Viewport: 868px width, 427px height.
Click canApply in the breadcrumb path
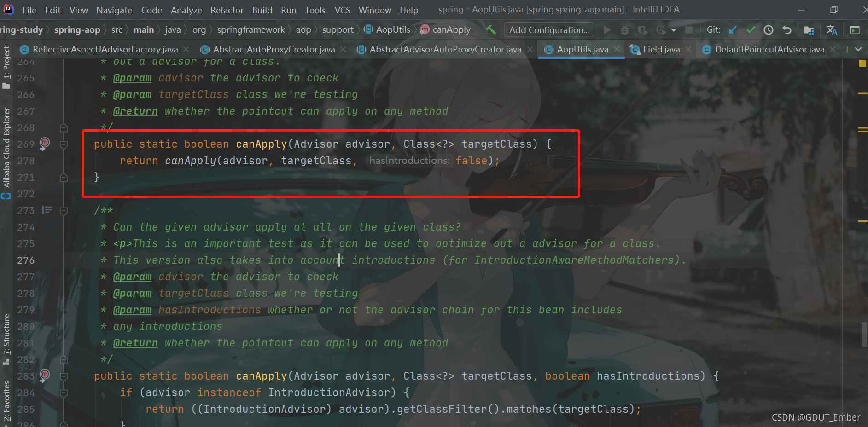446,30
